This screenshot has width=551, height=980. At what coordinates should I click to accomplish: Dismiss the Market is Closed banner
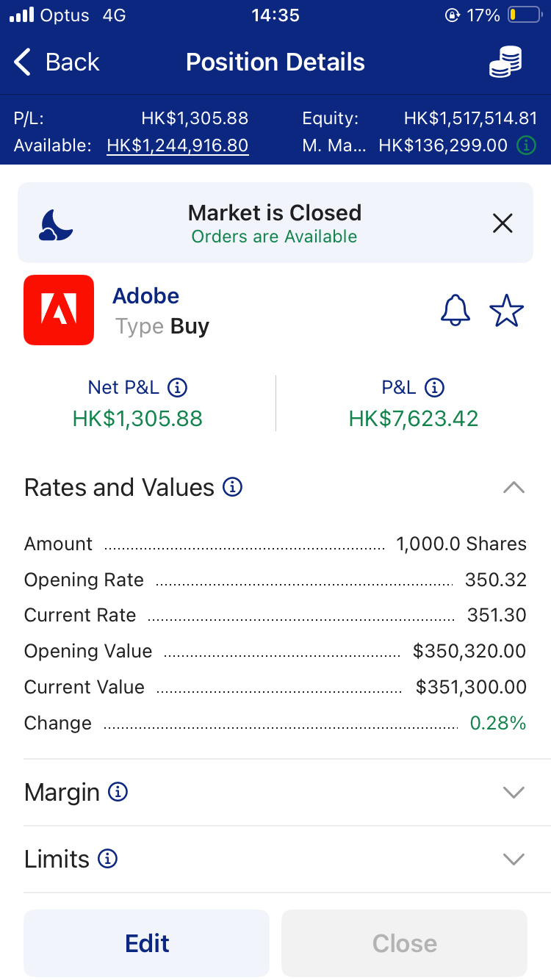point(503,223)
